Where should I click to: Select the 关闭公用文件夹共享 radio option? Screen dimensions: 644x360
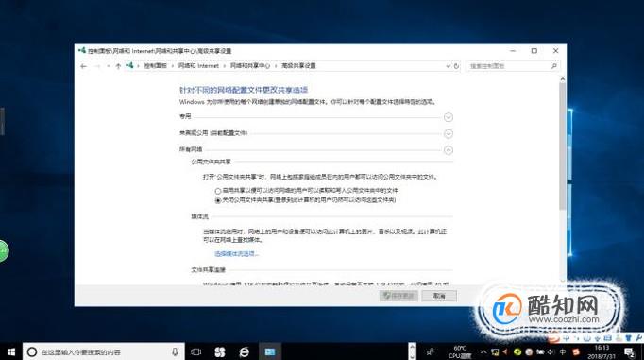(x=218, y=200)
